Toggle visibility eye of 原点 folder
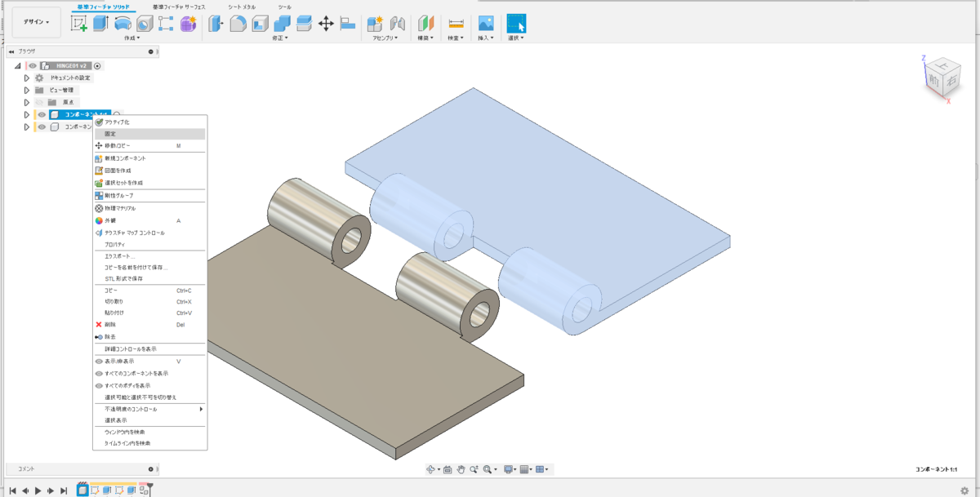Screen dimensions: 980x497 [x=39, y=102]
